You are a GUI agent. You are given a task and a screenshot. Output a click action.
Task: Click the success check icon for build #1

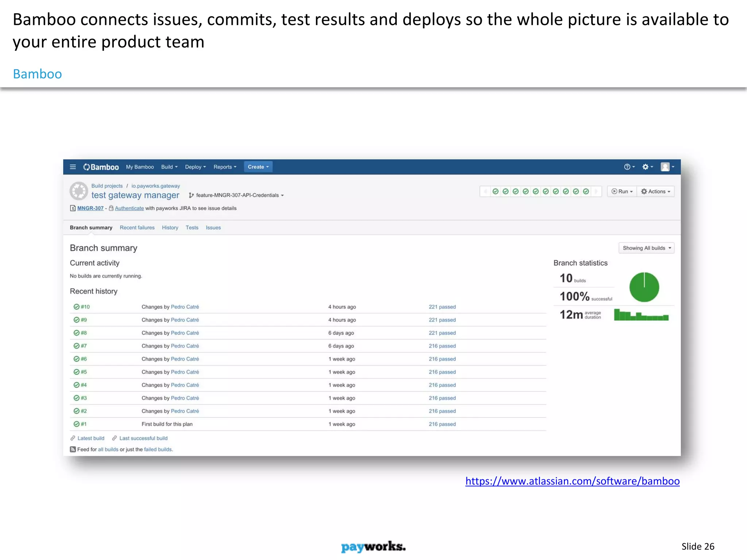[77, 424]
